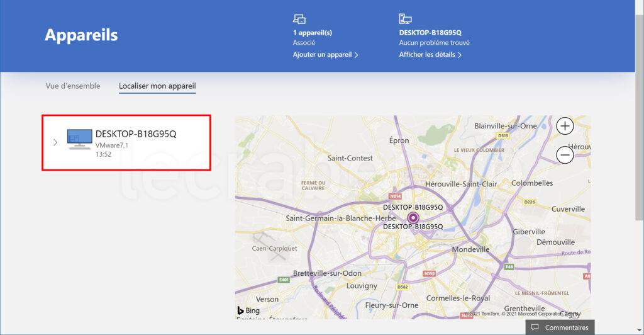Click the scrollbar down arrow
Screen dimensions: 644x335
[640, 331]
